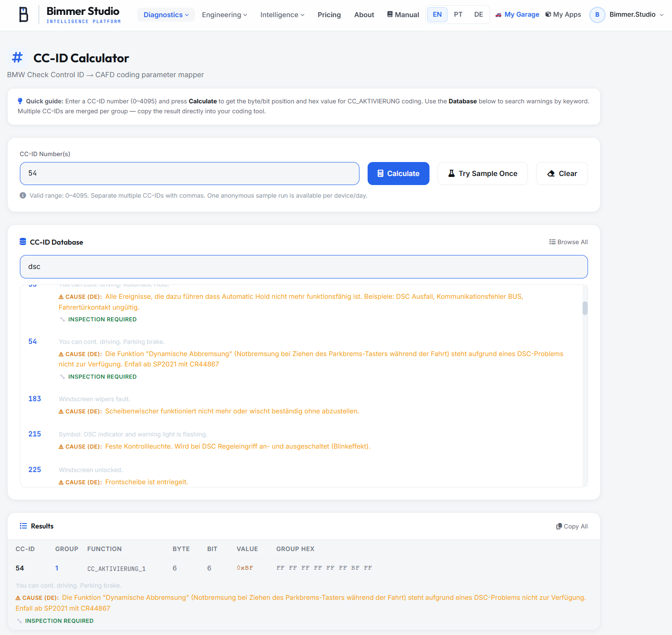Click the car icon beside My Garage

point(499,15)
